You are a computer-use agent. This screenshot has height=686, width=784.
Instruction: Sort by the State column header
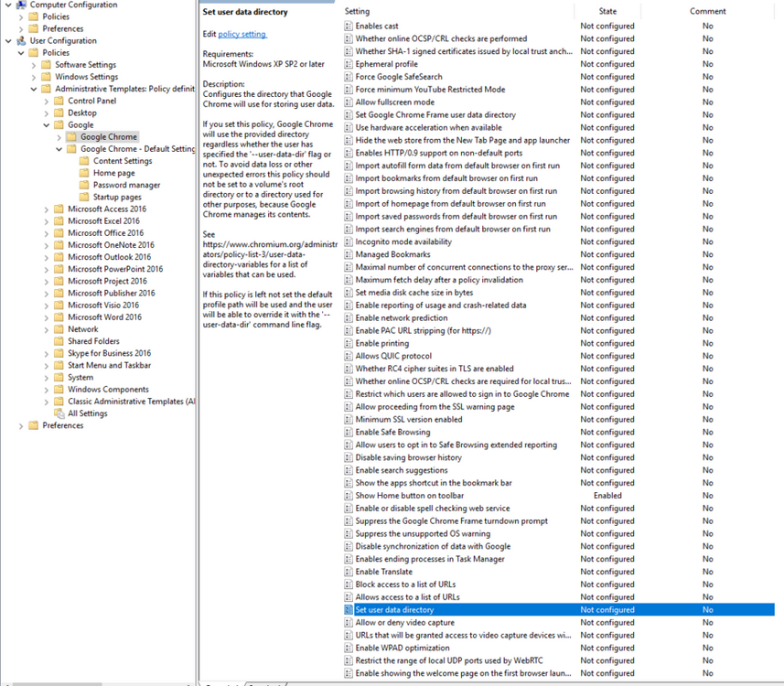click(607, 11)
